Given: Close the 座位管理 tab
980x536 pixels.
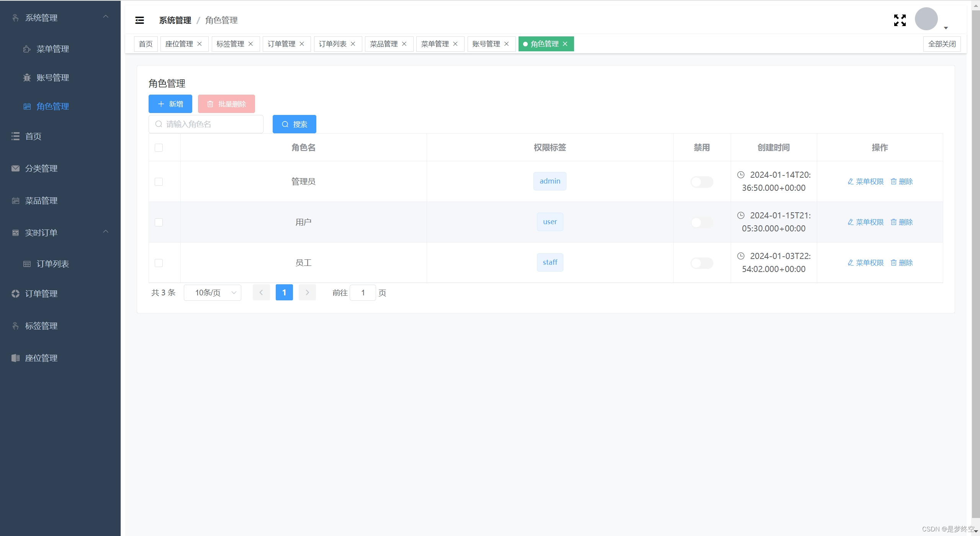Looking at the screenshot, I should pos(200,44).
